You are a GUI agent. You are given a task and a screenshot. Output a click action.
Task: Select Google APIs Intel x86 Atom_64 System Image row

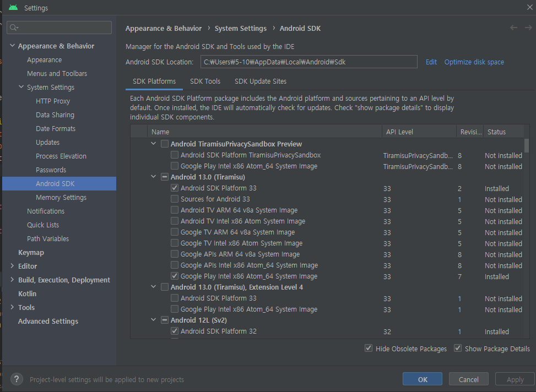click(x=327, y=265)
